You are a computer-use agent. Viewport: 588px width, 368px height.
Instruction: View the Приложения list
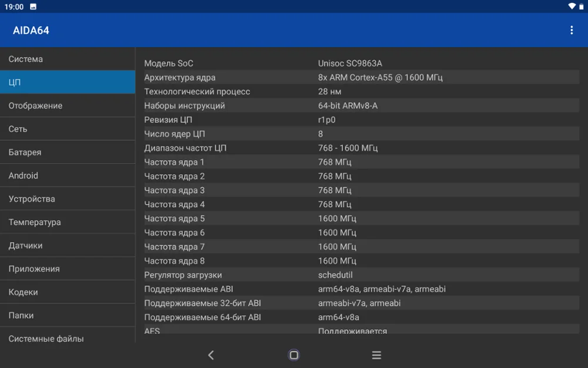[68, 268]
